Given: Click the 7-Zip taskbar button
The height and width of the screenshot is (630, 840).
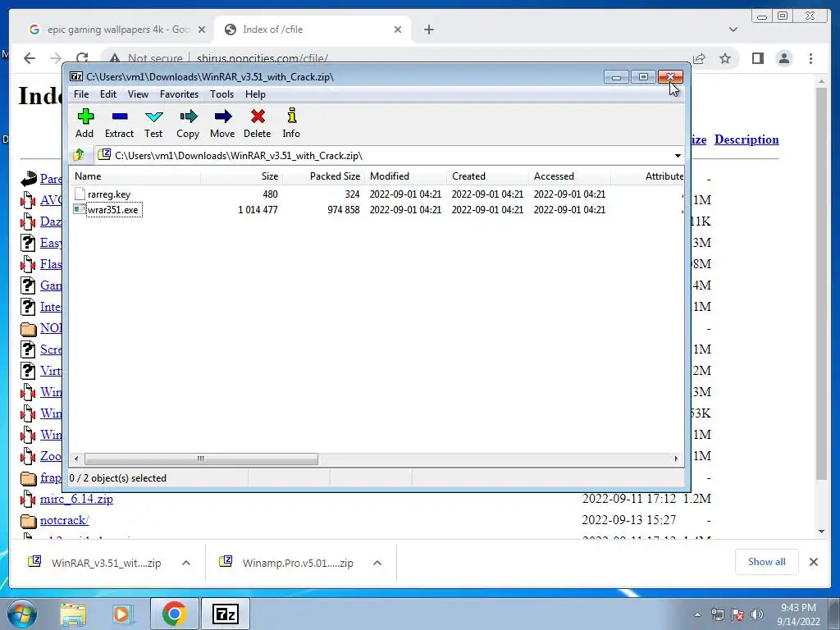Looking at the screenshot, I should tap(225, 614).
